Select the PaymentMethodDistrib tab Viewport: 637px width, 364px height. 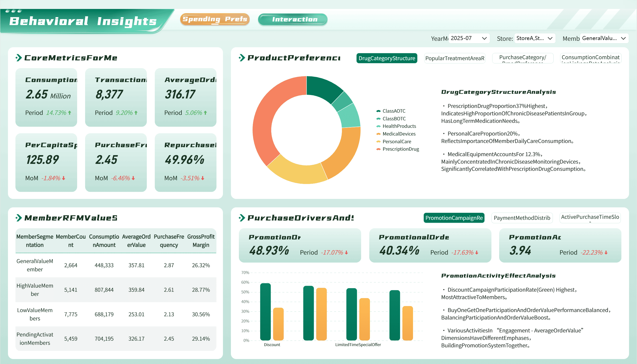pos(522,218)
